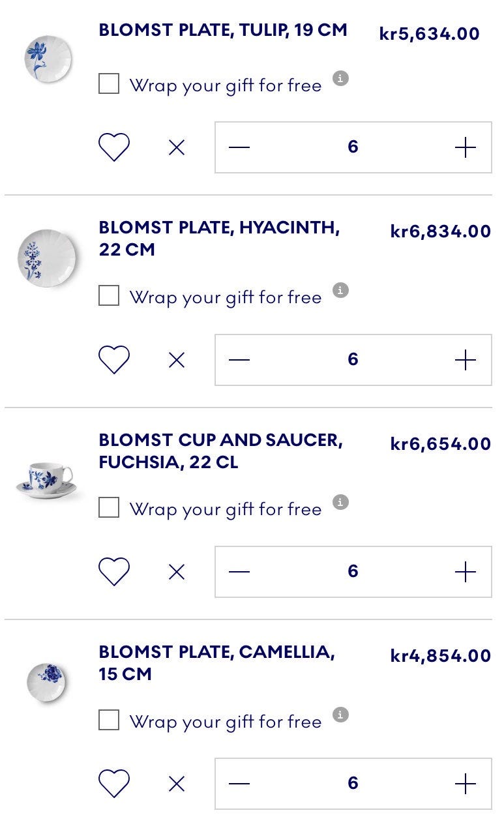Tick gift wrap for Fuchsia cup and saucer
504x817 pixels.
click(x=109, y=508)
